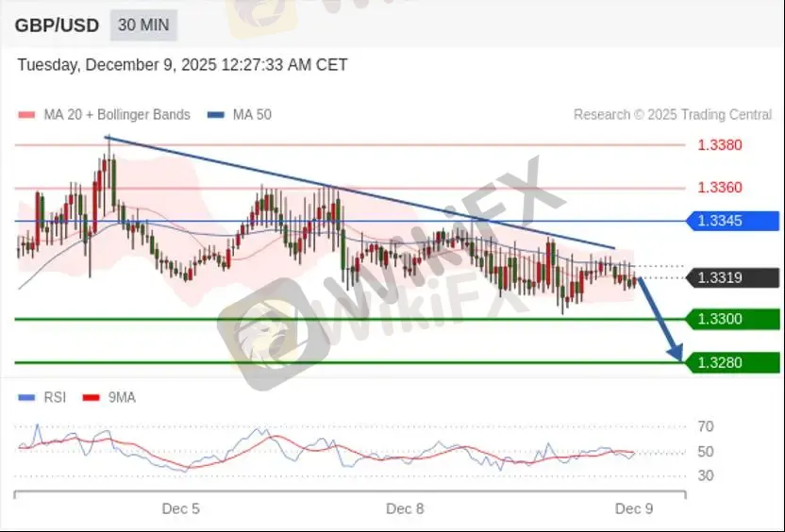Click the RSI 50 level label
Viewport: 785px width, 532px height.
[706, 452]
